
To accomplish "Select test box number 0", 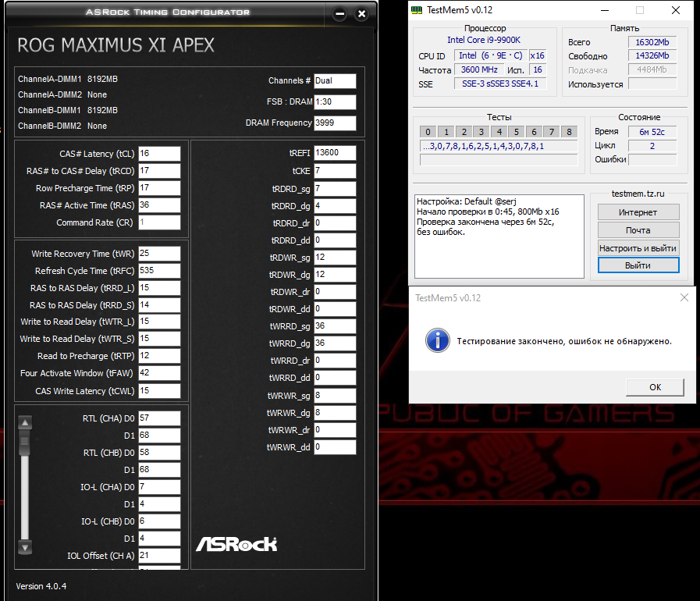I will 428,132.
